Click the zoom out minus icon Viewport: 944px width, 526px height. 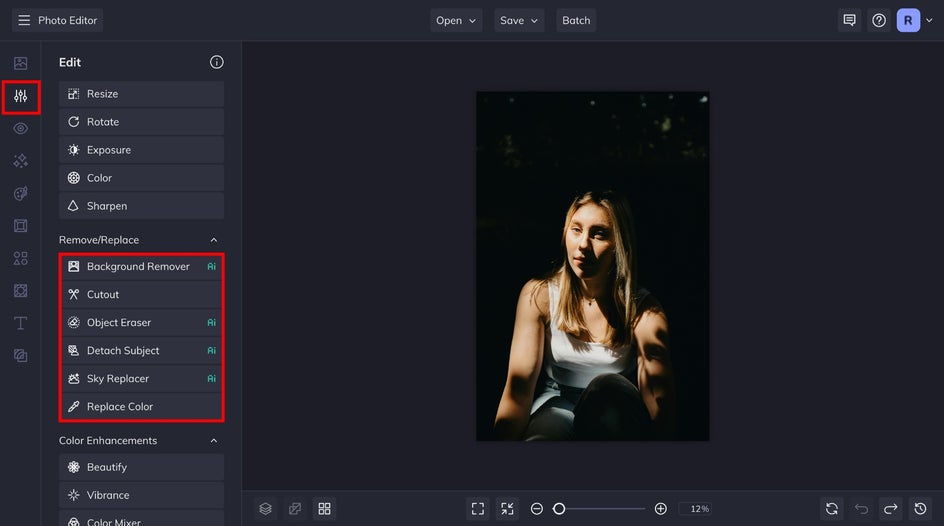tap(536, 509)
